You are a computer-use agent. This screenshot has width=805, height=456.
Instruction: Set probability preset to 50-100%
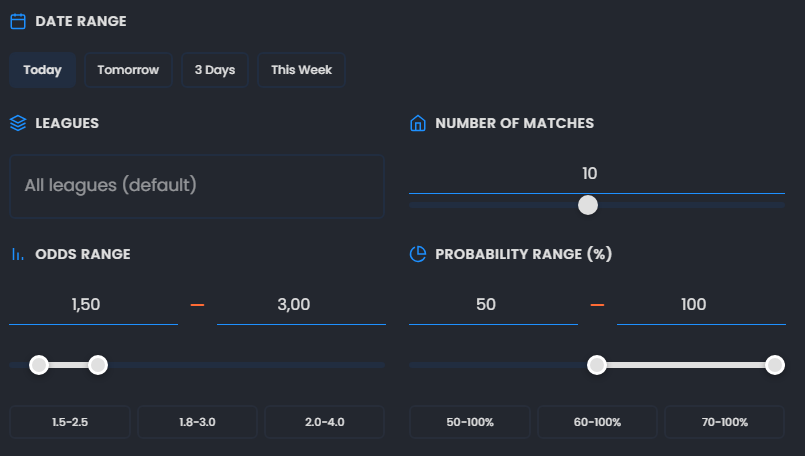tap(470, 422)
